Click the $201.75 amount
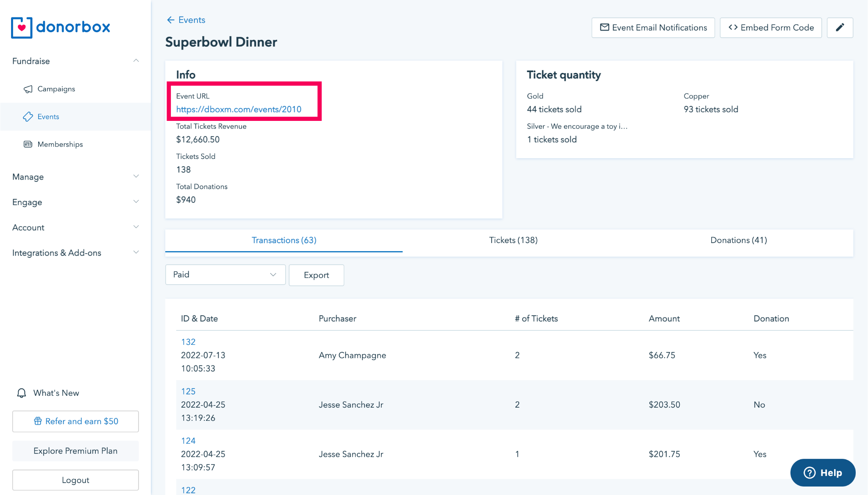 coord(664,454)
